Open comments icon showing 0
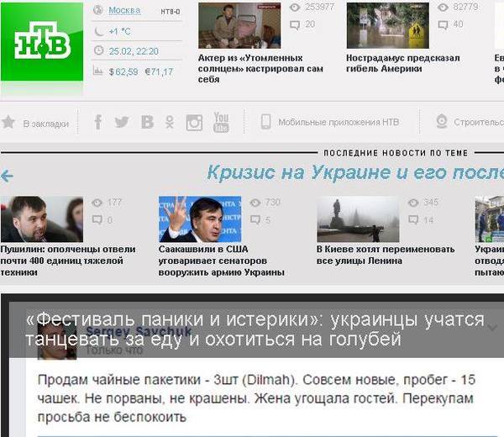 click(x=97, y=220)
